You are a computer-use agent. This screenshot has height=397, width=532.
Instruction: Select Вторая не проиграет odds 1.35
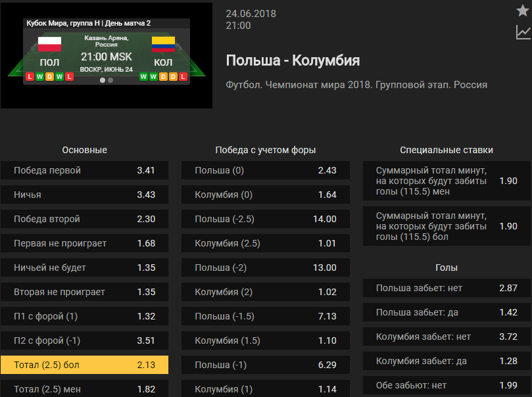(84, 292)
